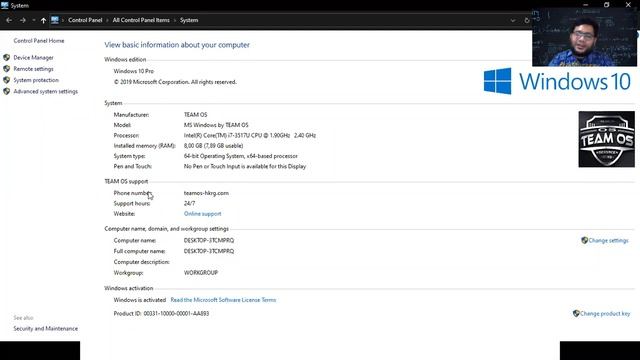Select teamos-hkrg.com text
Image resolution: width=640 pixels, height=360 pixels.
(206, 193)
